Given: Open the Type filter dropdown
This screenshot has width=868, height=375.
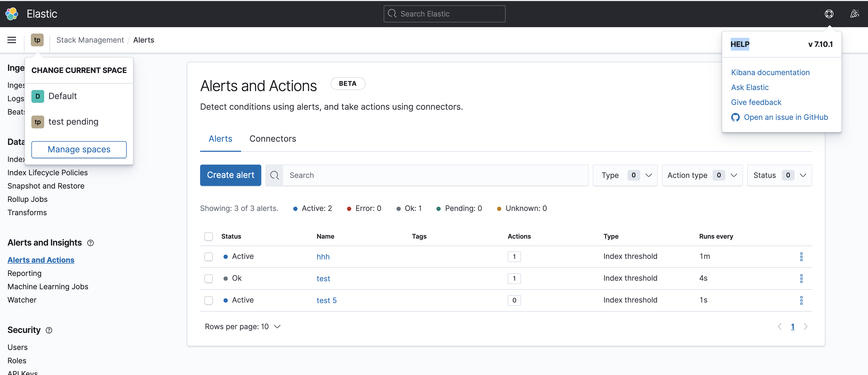Looking at the screenshot, I should pos(625,175).
